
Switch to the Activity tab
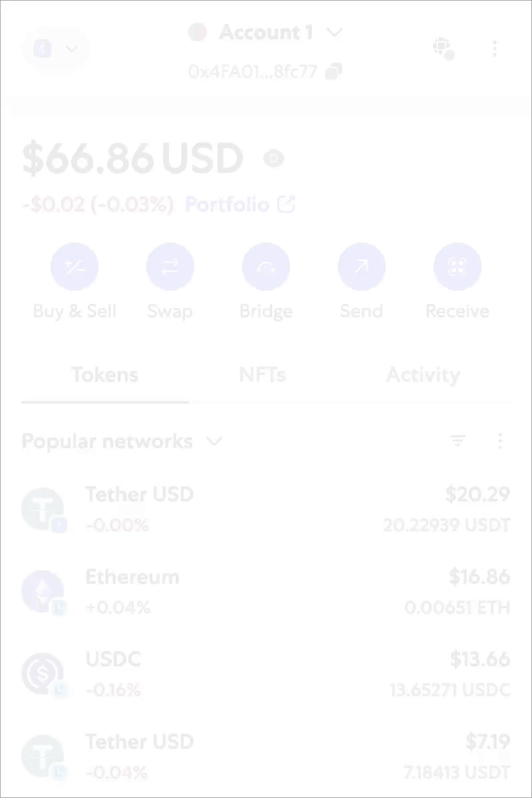click(x=423, y=375)
